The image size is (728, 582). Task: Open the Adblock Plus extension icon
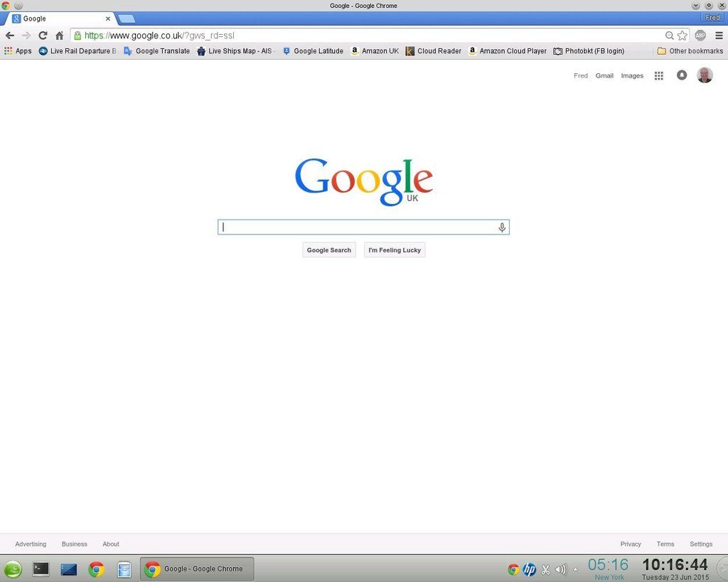pos(700,36)
